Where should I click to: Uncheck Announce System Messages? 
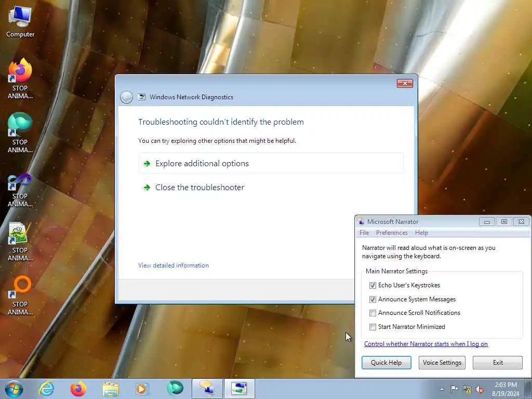click(x=373, y=299)
